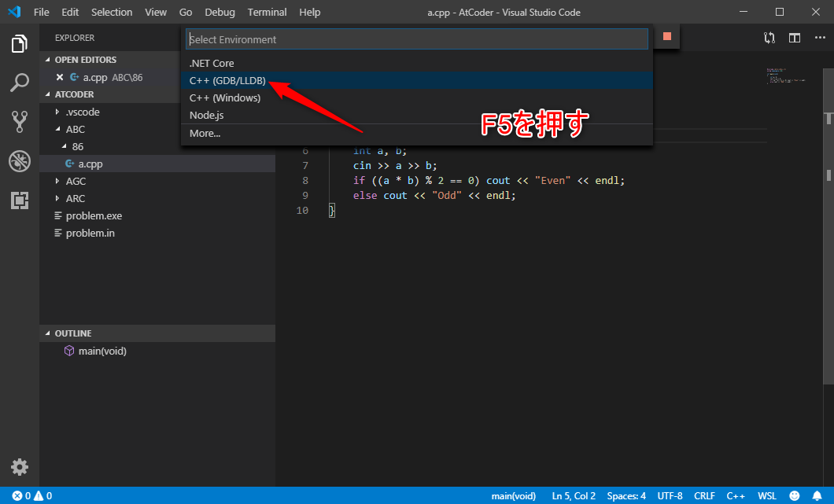Screen dimensions: 834x504
Task: Change line endings via CRLF entry
Action: tap(704, 496)
